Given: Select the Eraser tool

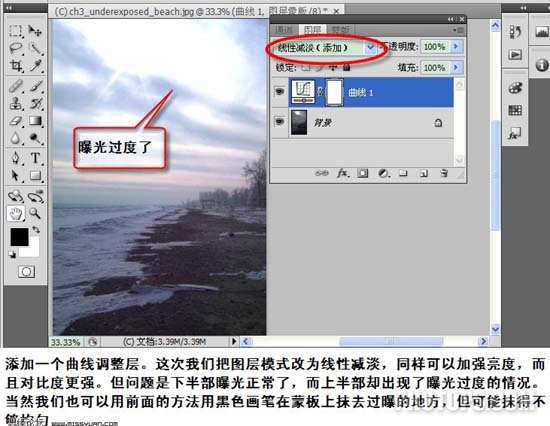Looking at the screenshot, I should [15, 121].
